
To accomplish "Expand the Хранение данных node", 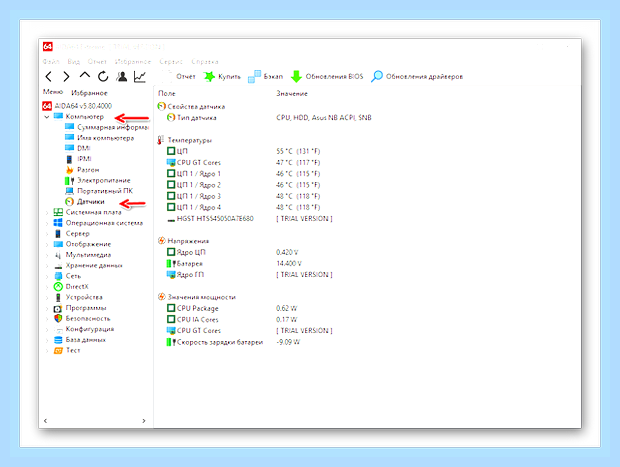I will coord(47,266).
